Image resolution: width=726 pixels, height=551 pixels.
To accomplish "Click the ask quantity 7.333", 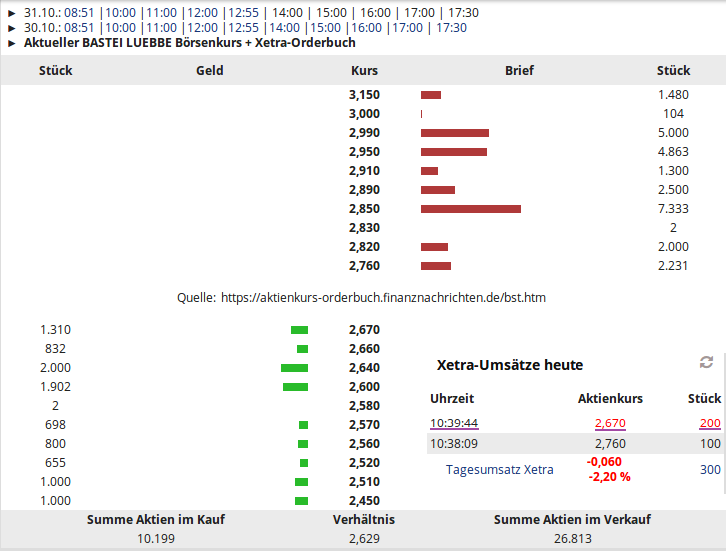I will 673,209.
